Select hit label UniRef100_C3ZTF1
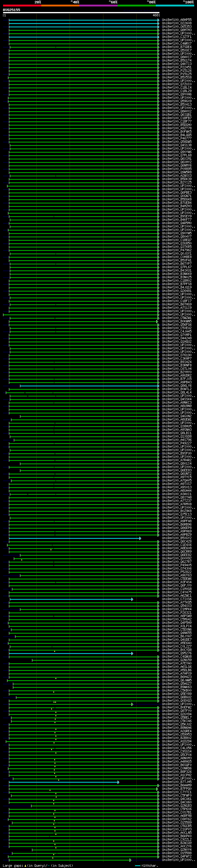 coord(177,37)
